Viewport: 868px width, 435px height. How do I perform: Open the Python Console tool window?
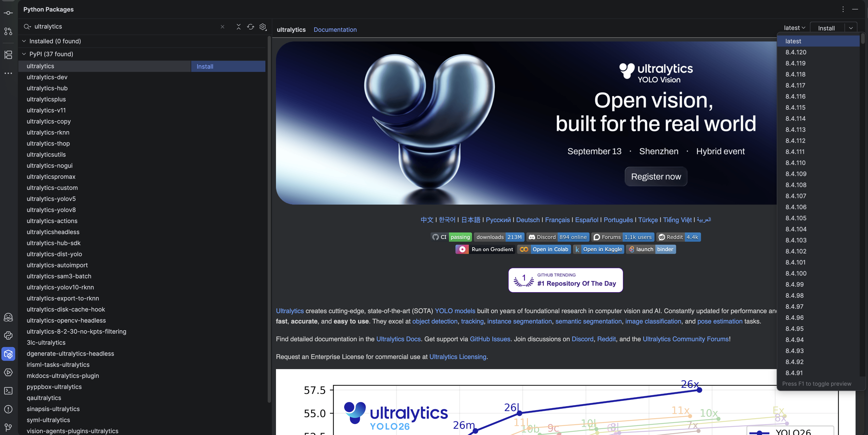pos(8,336)
